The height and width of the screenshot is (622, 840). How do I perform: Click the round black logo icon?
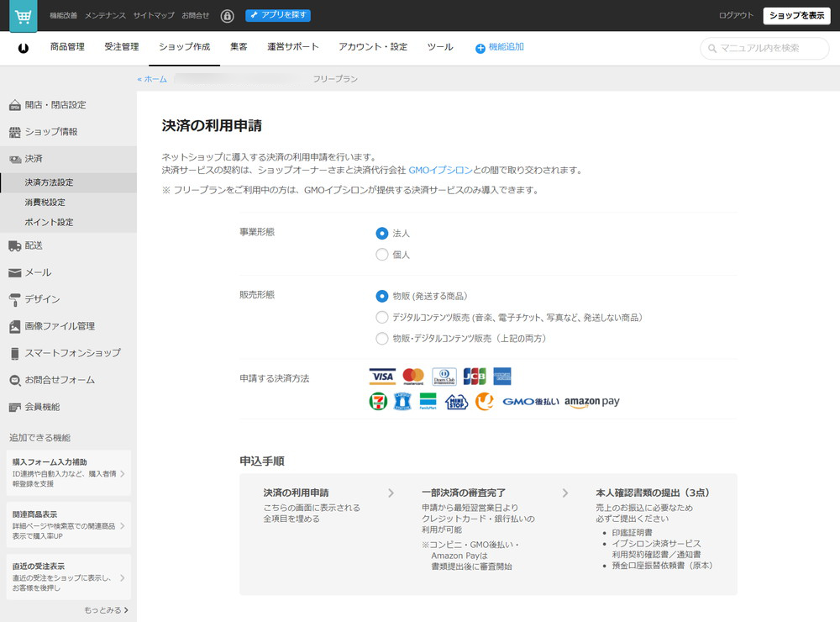(x=23, y=48)
